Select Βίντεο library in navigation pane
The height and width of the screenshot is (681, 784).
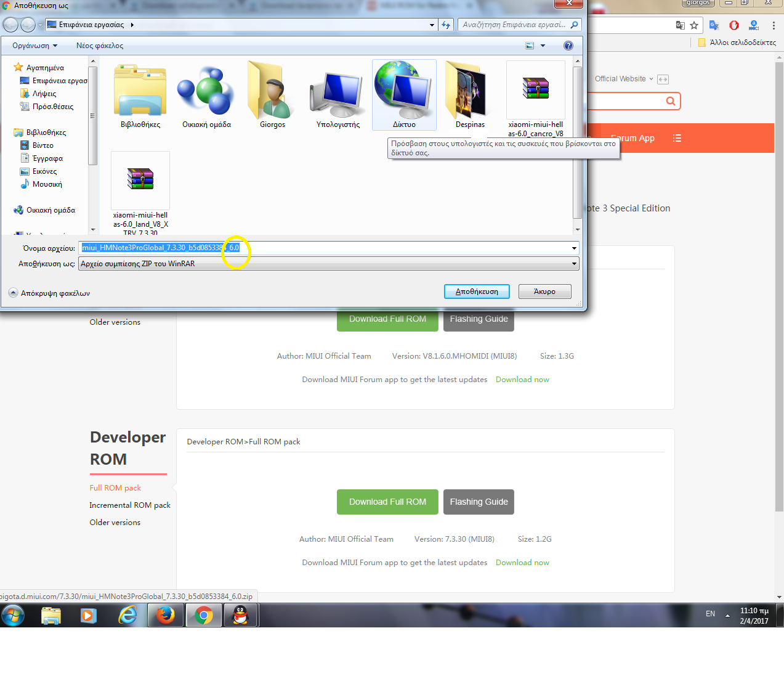coord(37,145)
